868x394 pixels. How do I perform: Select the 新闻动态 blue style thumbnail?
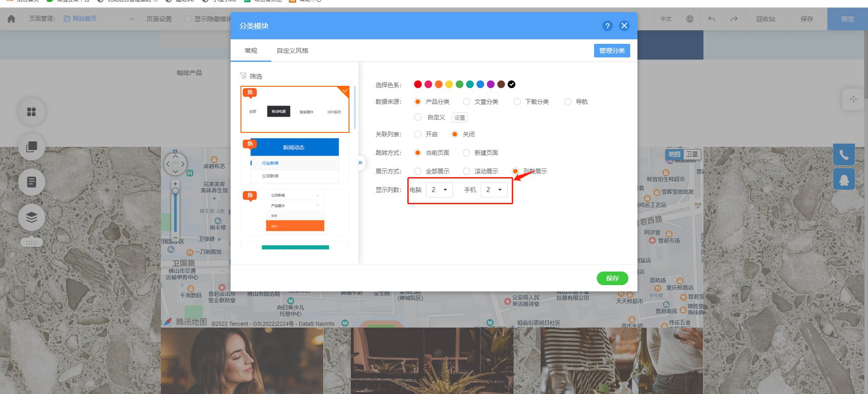click(x=295, y=161)
